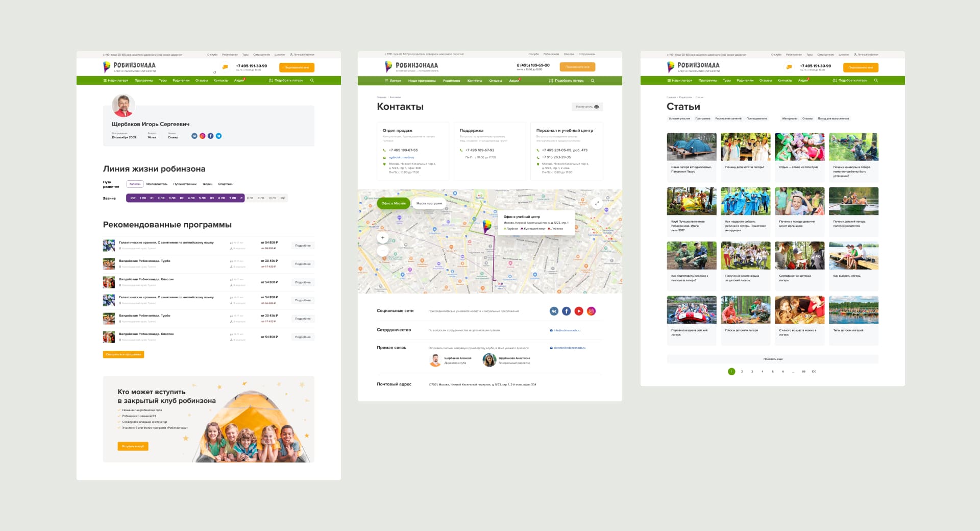Open Telegram icon in Щербаков profile card
980x531 pixels.
tap(218, 136)
